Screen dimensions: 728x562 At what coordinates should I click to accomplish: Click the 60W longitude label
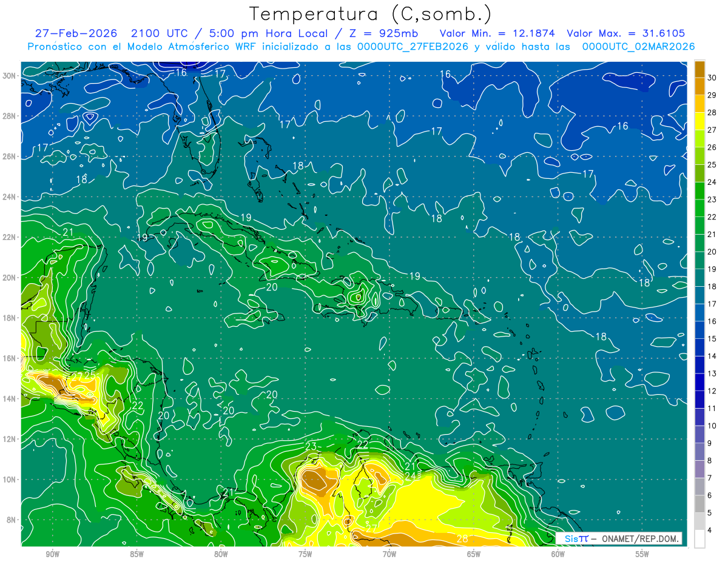pos(558,555)
